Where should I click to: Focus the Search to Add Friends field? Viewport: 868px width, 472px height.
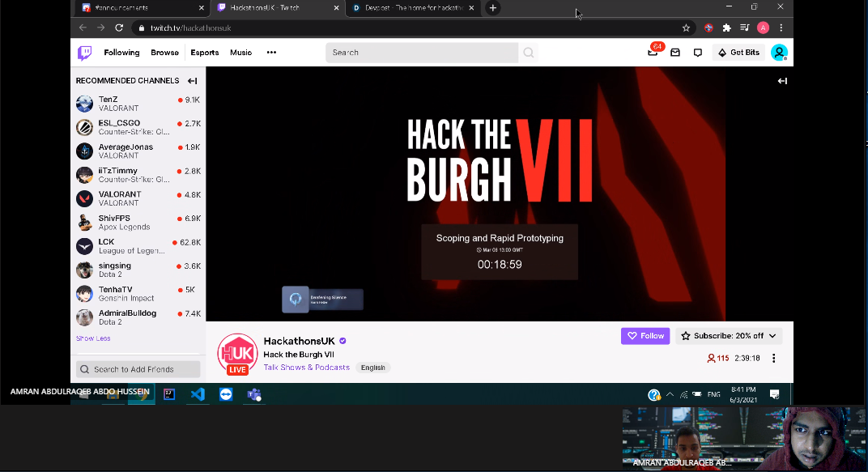pos(138,369)
